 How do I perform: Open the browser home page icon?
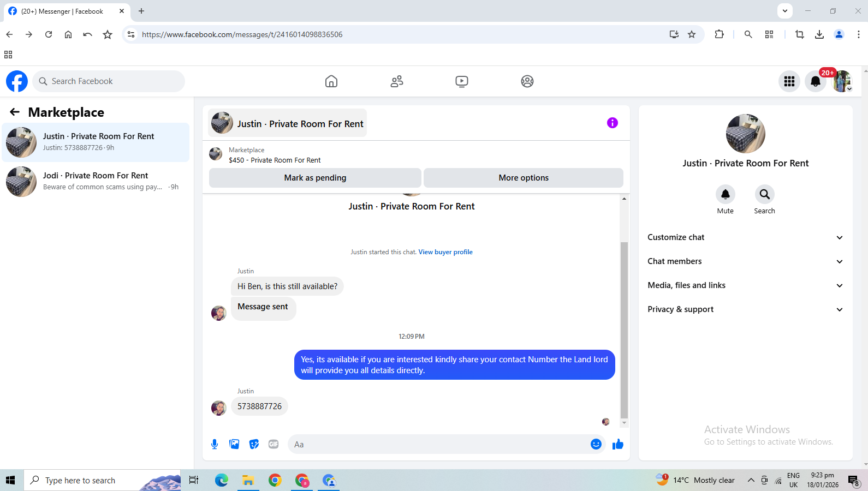click(x=68, y=34)
